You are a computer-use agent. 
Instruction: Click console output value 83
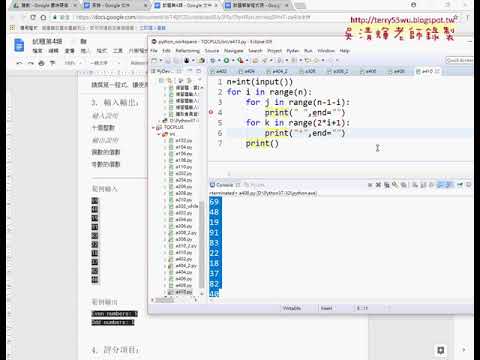click(214, 243)
